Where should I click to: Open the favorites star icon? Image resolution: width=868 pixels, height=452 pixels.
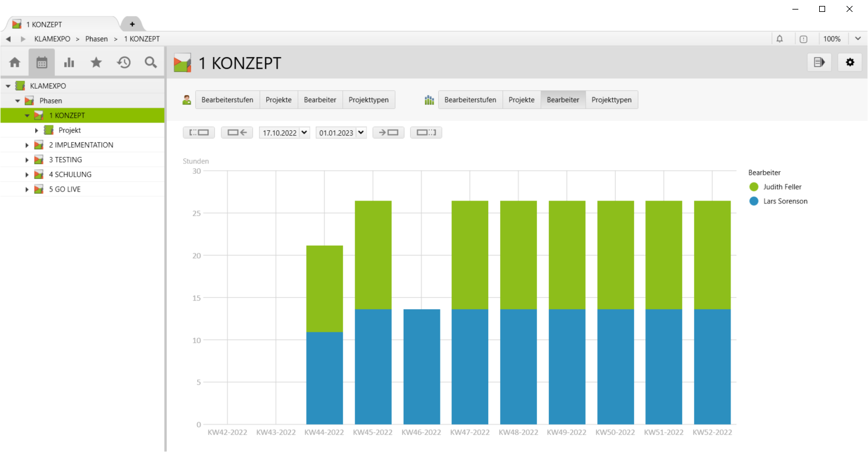96,62
